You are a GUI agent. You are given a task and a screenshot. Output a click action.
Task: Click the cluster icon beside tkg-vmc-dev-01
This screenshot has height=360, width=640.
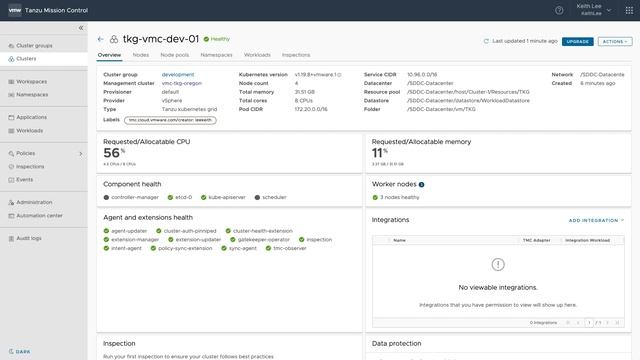click(x=114, y=39)
